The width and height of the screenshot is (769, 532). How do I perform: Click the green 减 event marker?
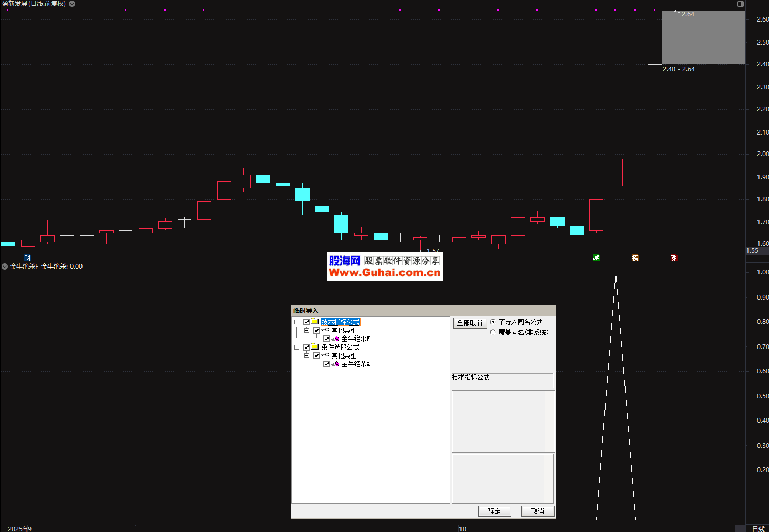pos(596,258)
